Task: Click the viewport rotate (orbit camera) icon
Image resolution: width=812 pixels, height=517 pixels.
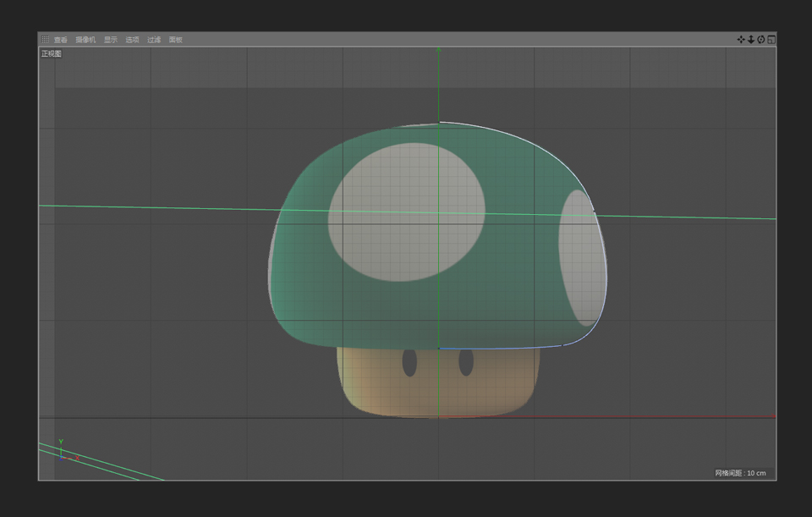Action: tap(761, 39)
